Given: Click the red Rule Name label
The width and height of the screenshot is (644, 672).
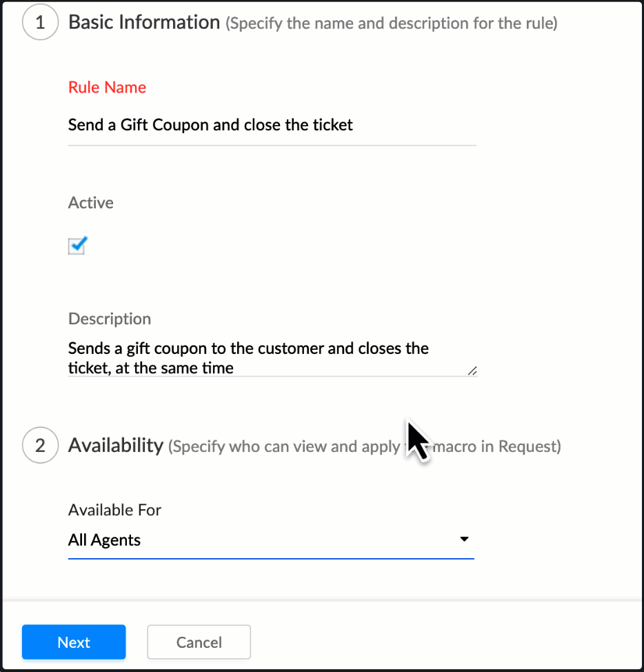Looking at the screenshot, I should tap(107, 88).
